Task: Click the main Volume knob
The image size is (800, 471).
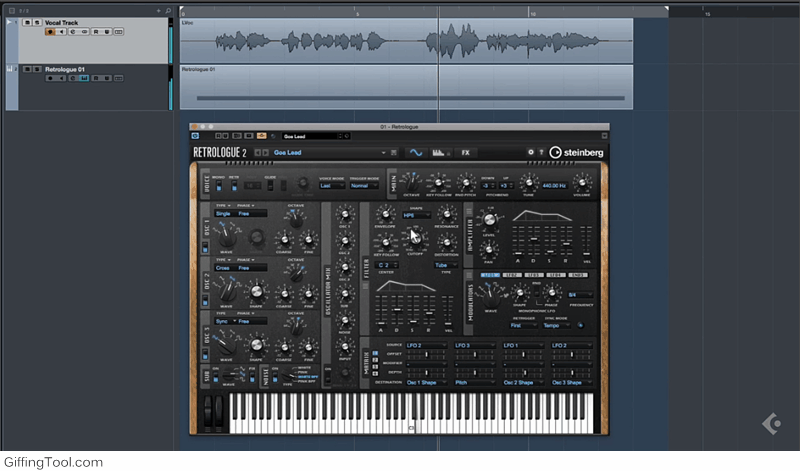Action: pyautogui.click(x=582, y=183)
